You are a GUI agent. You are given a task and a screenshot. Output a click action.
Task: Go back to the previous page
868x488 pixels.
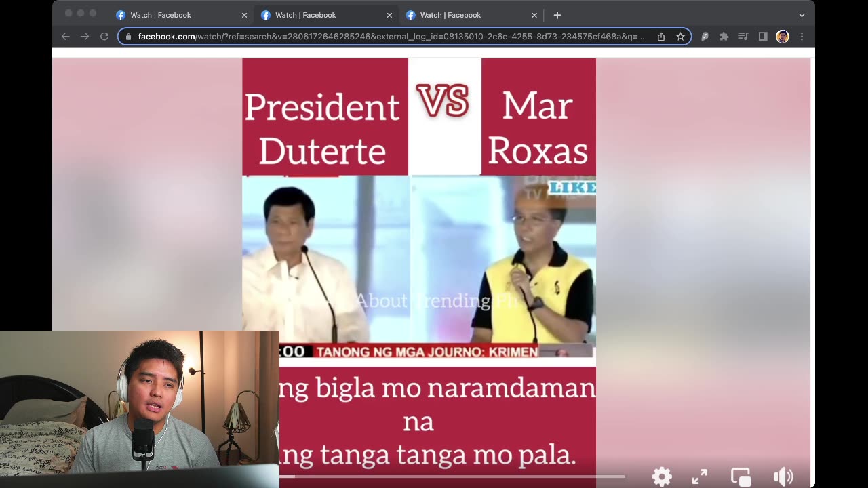tap(66, 37)
